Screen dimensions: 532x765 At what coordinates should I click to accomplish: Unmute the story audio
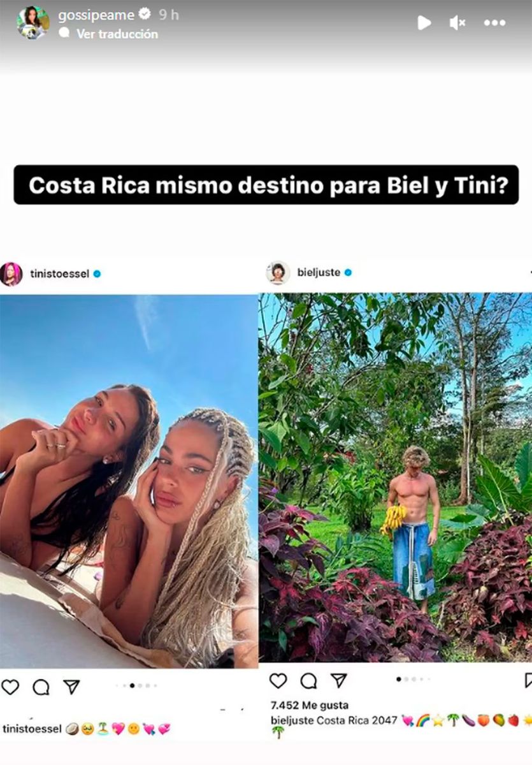tap(457, 23)
